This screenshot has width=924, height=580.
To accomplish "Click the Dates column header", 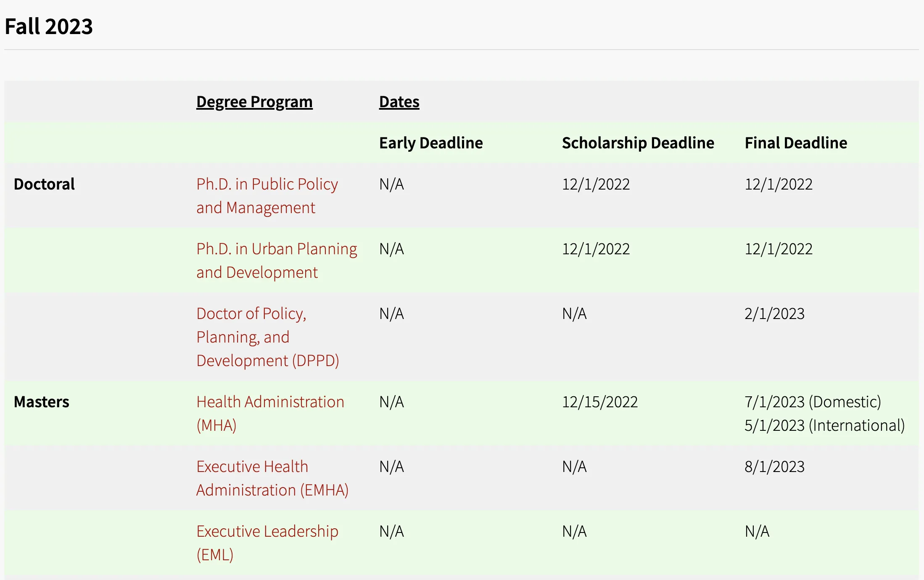I will 399,102.
